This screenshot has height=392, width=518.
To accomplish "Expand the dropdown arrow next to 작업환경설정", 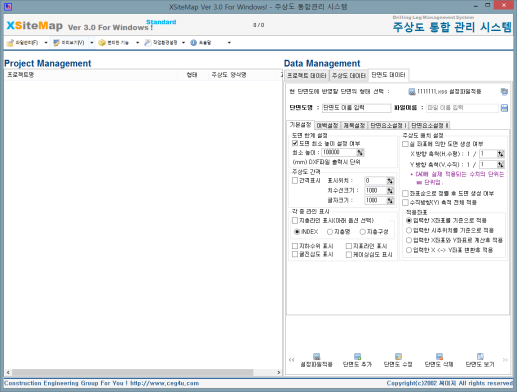I will [x=183, y=43].
